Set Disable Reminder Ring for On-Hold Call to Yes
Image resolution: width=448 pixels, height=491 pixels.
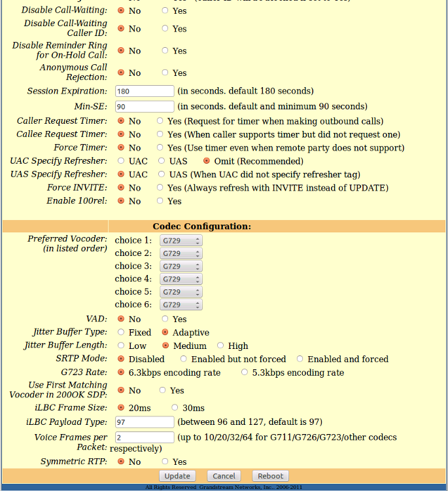click(x=165, y=50)
